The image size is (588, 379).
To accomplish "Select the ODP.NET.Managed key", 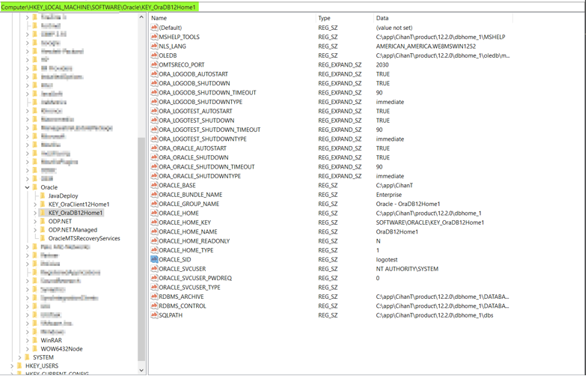I will pos(73,230).
